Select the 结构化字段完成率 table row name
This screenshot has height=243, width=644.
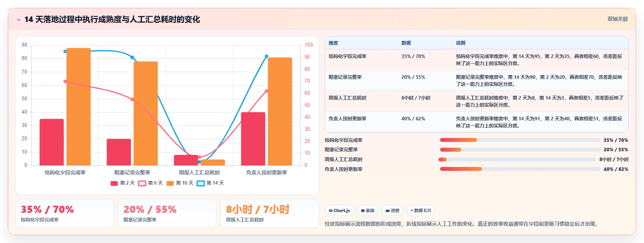347,56
